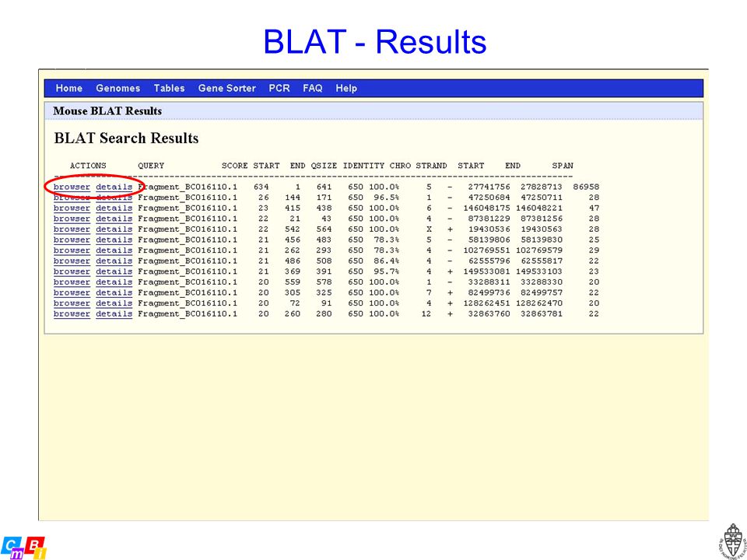Open details link for chromosome 12 row
Image resolution: width=747 pixels, height=560 pixels.
[114, 313]
